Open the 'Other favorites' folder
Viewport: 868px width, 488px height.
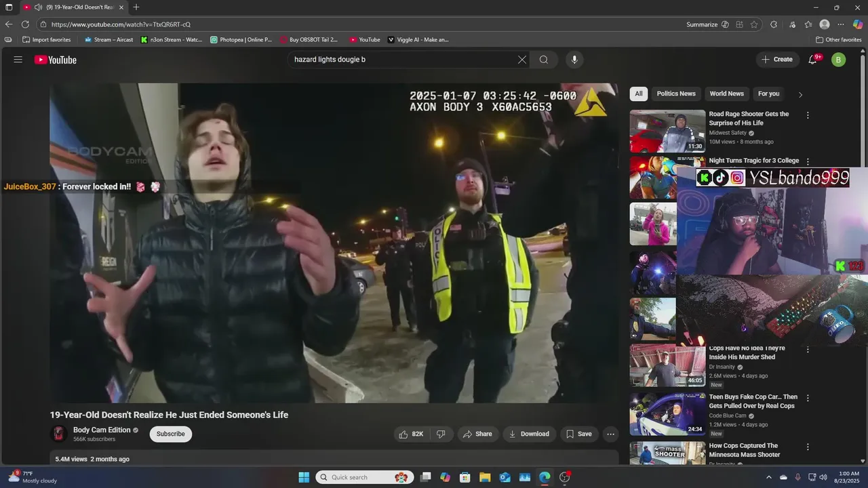tap(839, 40)
